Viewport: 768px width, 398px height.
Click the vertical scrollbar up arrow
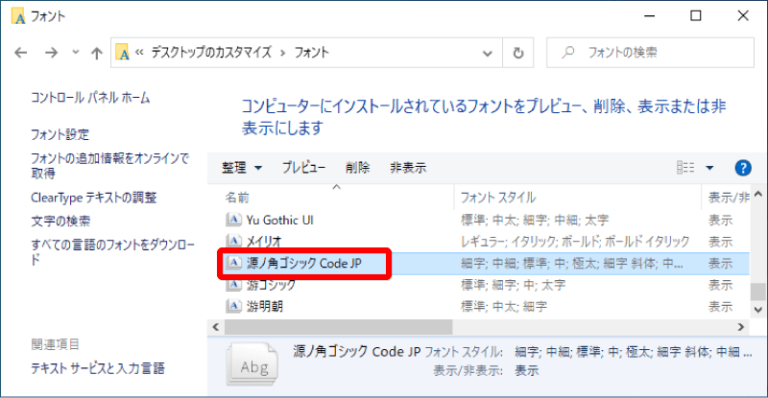(x=759, y=194)
